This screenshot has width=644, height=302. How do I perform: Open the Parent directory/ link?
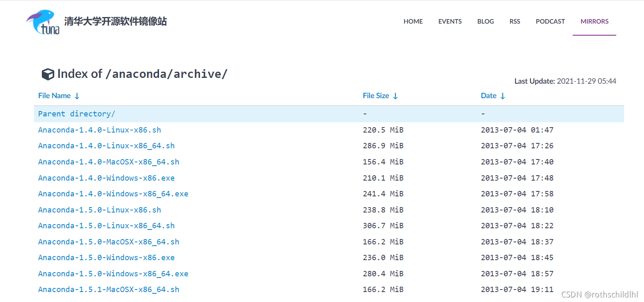[77, 114]
